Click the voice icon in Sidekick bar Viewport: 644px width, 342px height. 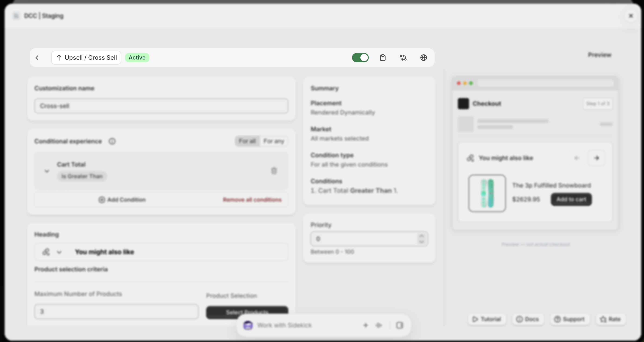click(379, 325)
